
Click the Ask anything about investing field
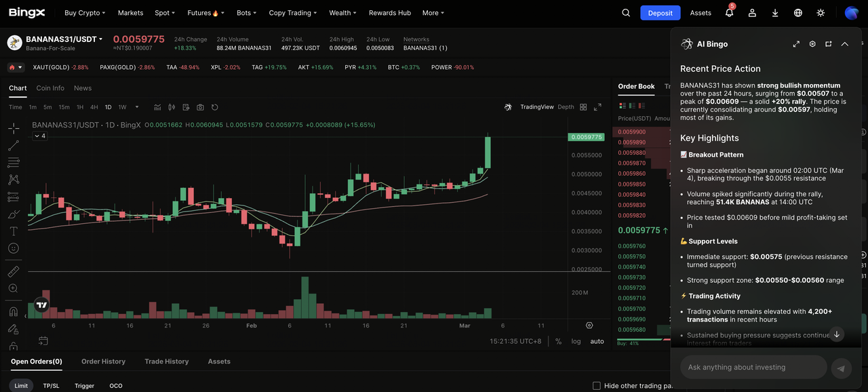(x=753, y=368)
